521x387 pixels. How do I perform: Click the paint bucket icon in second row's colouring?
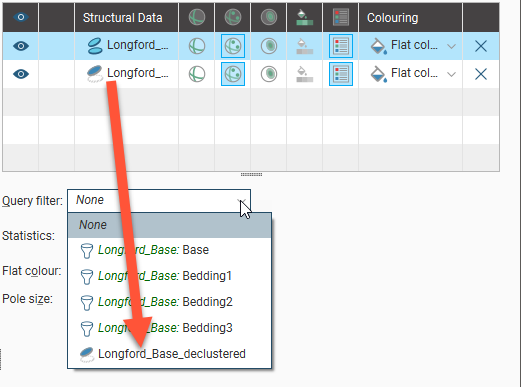click(x=379, y=74)
